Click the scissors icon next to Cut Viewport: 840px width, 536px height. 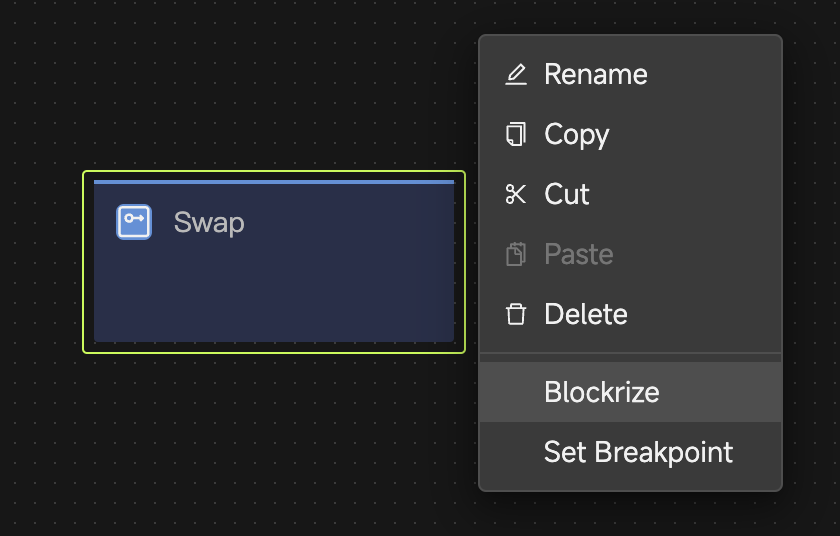(x=516, y=195)
